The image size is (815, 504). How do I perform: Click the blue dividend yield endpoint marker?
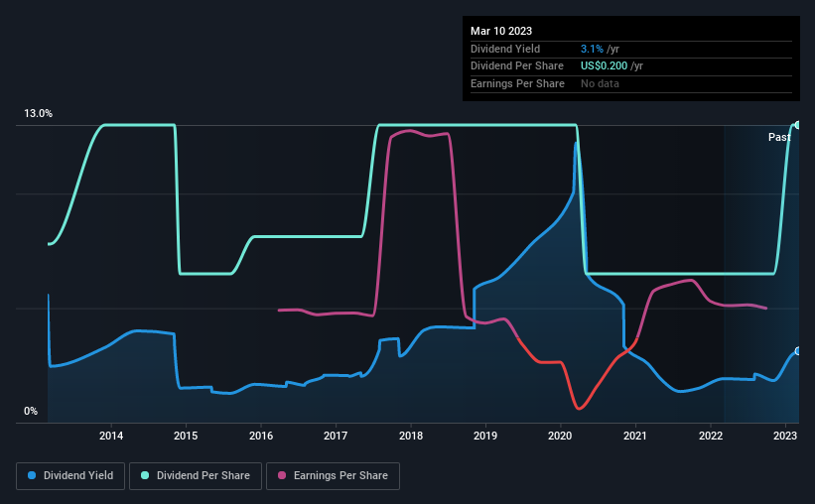pos(798,351)
